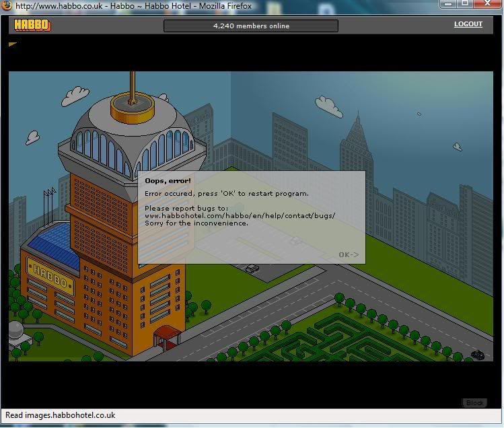Click the 'Oops, error!' dialog heading

point(168,181)
